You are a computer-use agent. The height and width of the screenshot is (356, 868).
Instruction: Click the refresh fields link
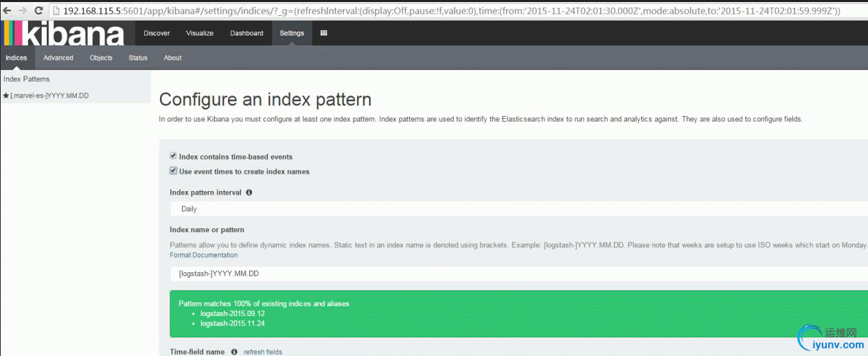pos(262,352)
